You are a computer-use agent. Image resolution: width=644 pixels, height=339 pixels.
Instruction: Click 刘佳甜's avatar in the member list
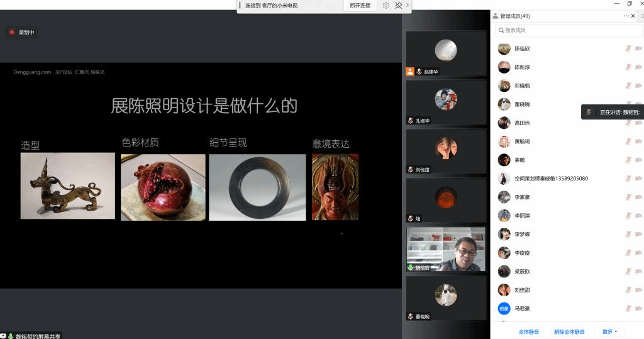click(x=504, y=290)
